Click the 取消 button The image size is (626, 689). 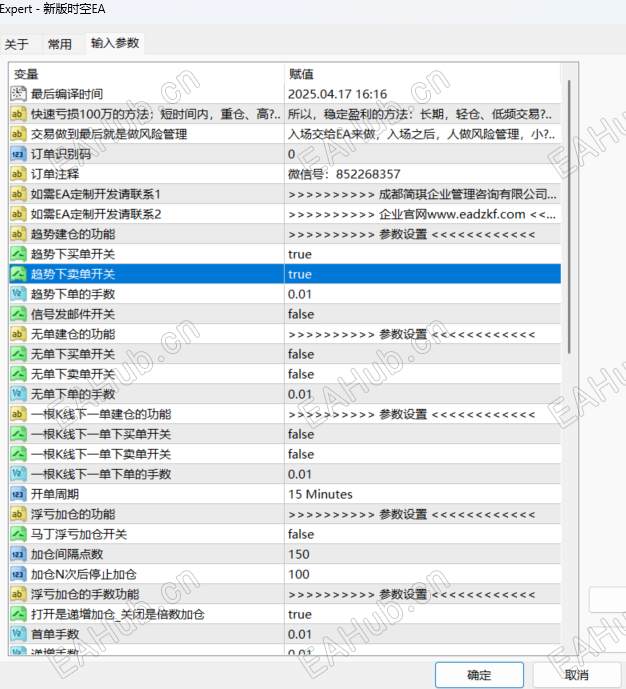coord(576,674)
